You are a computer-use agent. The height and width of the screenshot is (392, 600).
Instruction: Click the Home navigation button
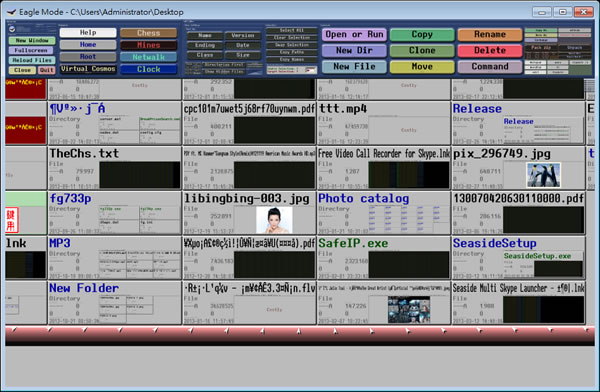[x=88, y=45]
